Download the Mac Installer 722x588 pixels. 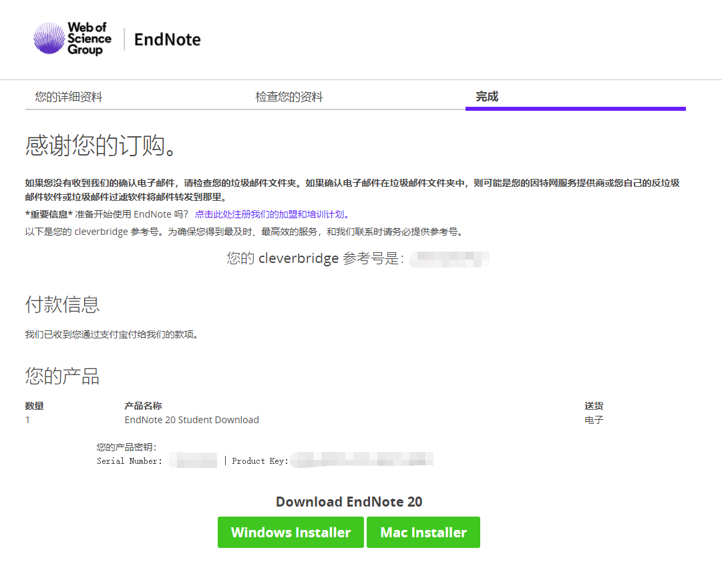423,533
